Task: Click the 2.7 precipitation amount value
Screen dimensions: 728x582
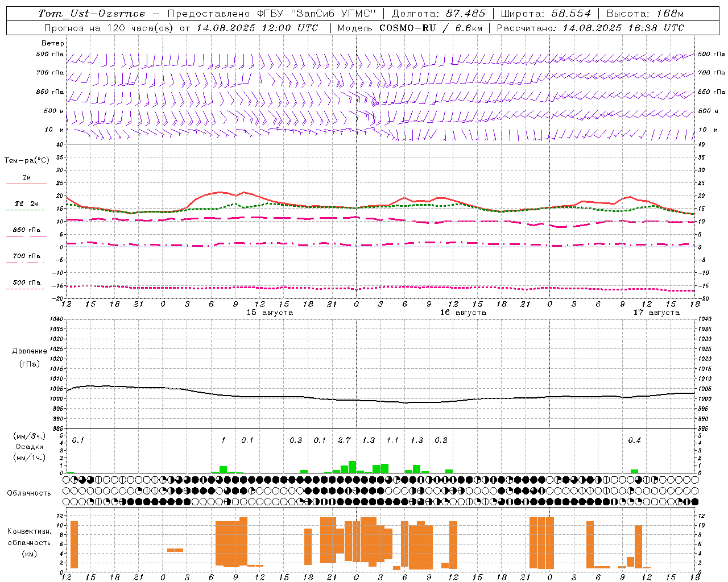Action: pyautogui.click(x=344, y=440)
